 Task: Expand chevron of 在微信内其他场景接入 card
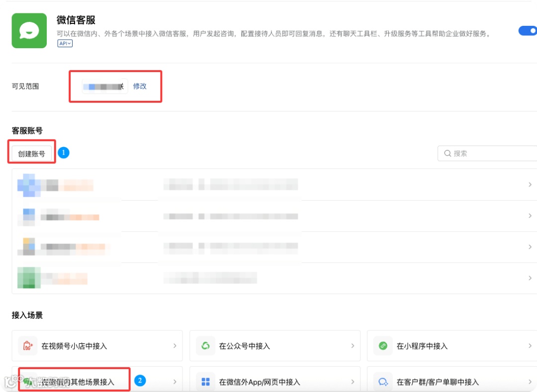tap(175, 382)
